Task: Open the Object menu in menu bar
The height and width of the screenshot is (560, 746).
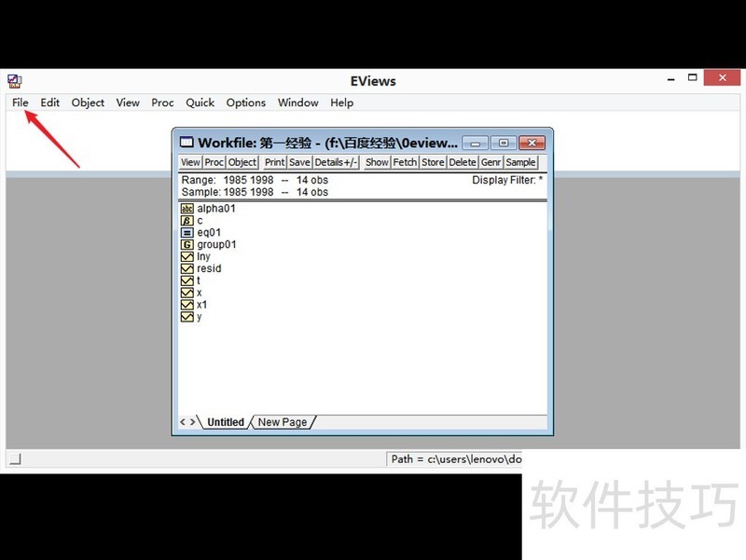Action: click(x=88, y=102)
